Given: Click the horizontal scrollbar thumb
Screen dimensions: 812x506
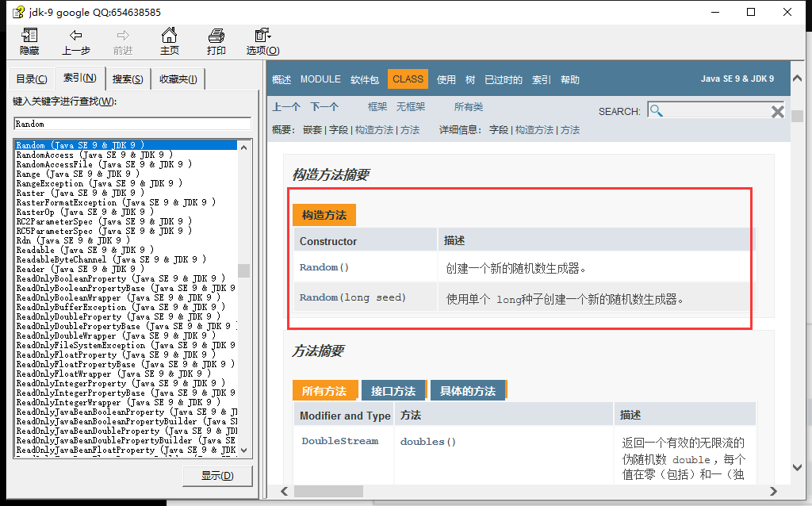Looking at the screenshot, I should point(328,491).
